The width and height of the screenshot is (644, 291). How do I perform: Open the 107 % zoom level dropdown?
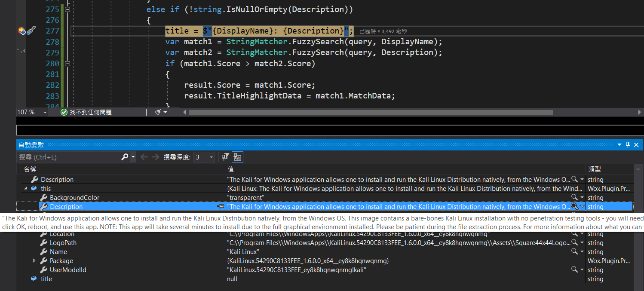tap(45, 112)
